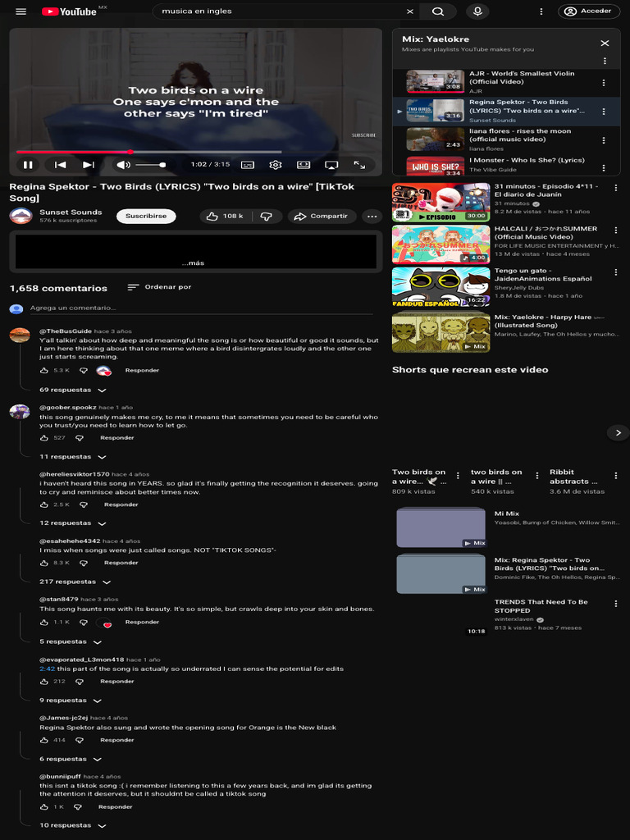Open the top bar settings three-dot menu
630x840 pixels.
pyautogui.click(x=541, y=11)
